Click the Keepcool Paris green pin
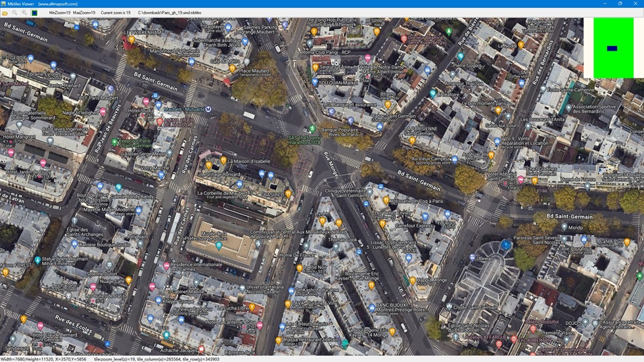This screenshot has width=644, height=362. (x=114, y=142)
